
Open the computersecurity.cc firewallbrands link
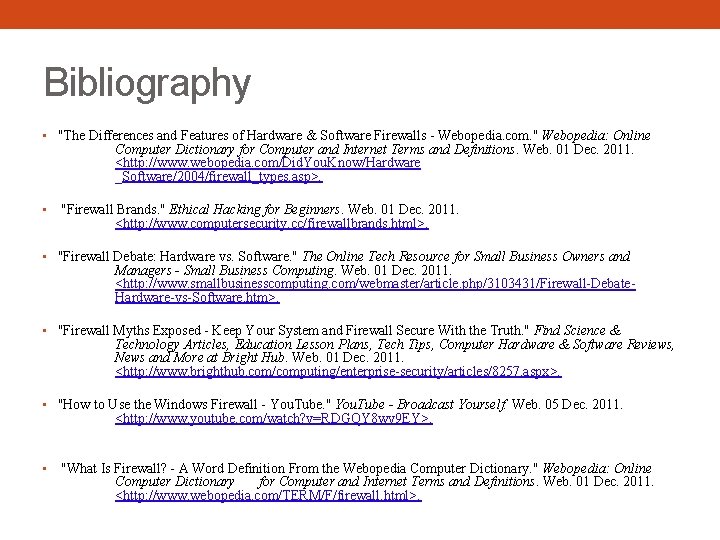pyautogui.click(x=271, y=224)
